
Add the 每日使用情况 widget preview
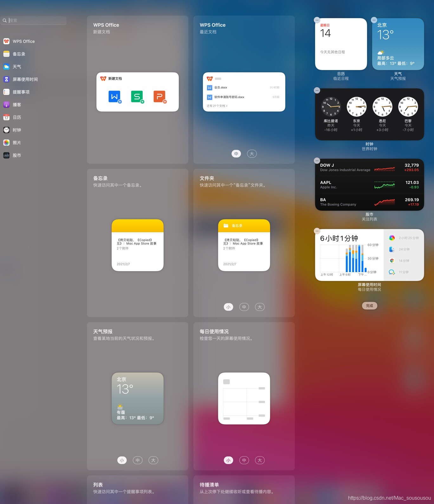244,399
